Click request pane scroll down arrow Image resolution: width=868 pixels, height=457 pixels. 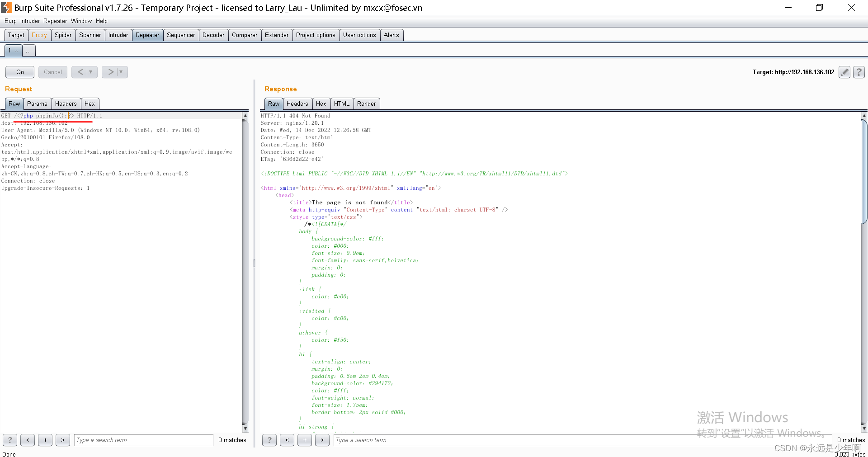coord(245,429)
